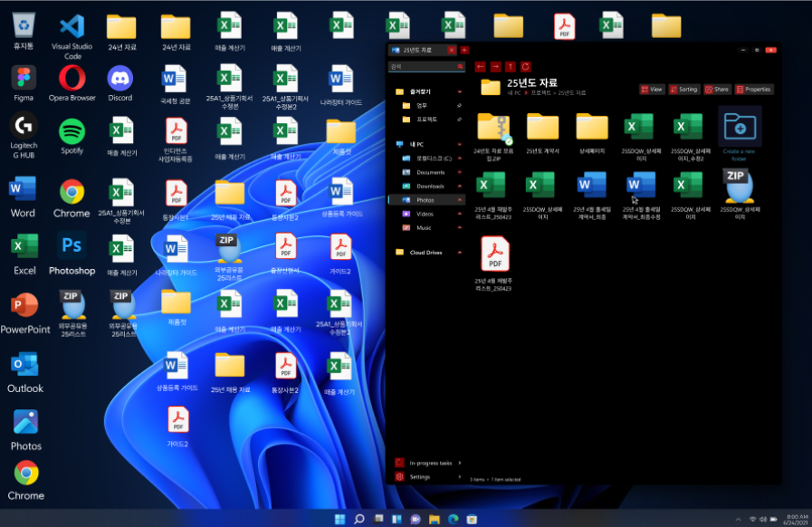812x527 pixels.
Task: Select the 국세청 공문 Word document on desktop
Action: point(175,84)
